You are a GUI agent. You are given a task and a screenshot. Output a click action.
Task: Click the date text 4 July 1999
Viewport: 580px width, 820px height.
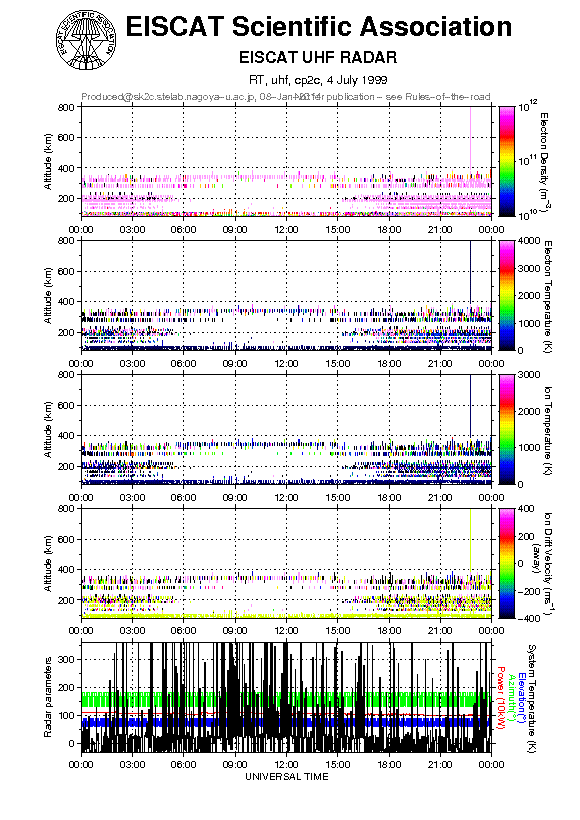[357, 80]
